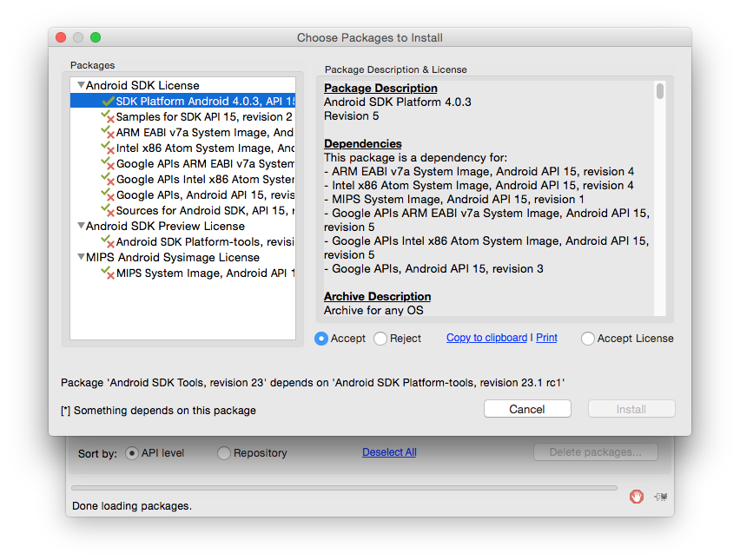740x560 pixels.
Task: Click the package installation progress bar
Action: point(344,488)
